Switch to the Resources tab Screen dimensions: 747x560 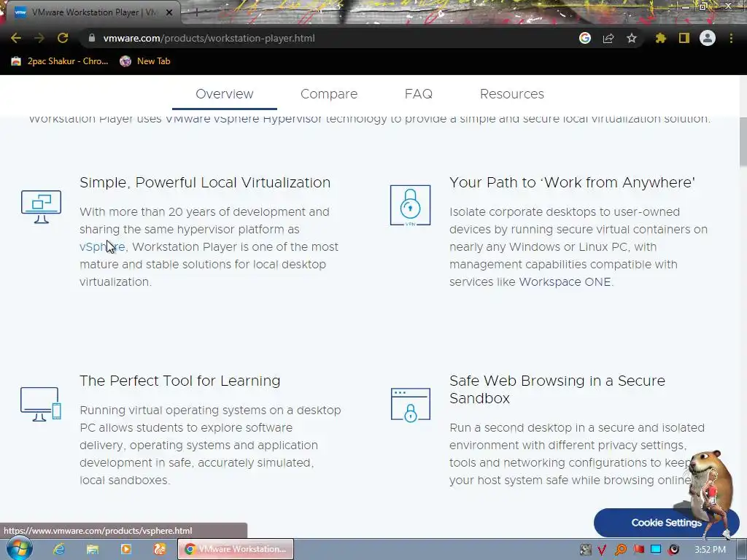pyautogui.click(x=511, y=94)
